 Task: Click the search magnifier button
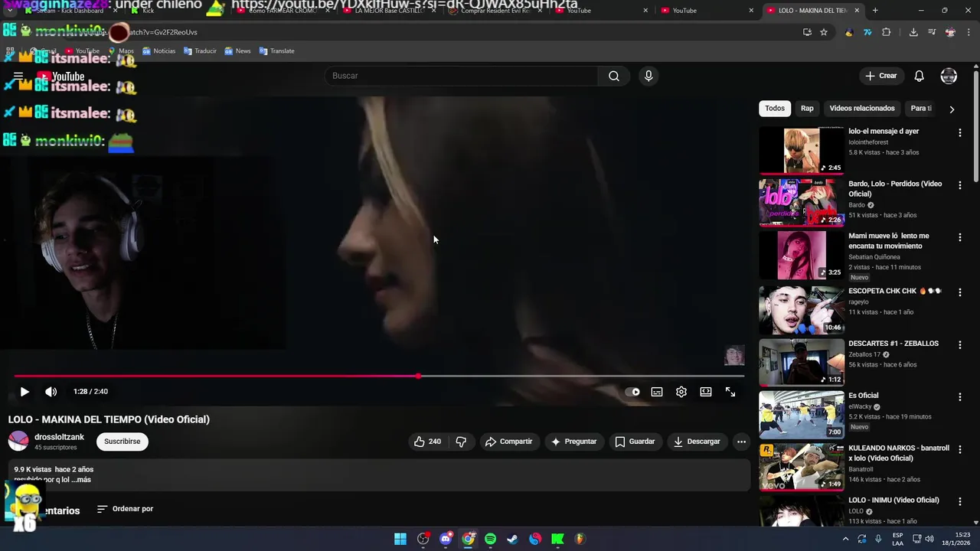[x=614, y=76]
